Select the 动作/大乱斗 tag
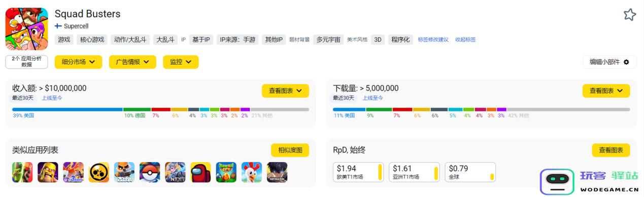 point(130,40)
